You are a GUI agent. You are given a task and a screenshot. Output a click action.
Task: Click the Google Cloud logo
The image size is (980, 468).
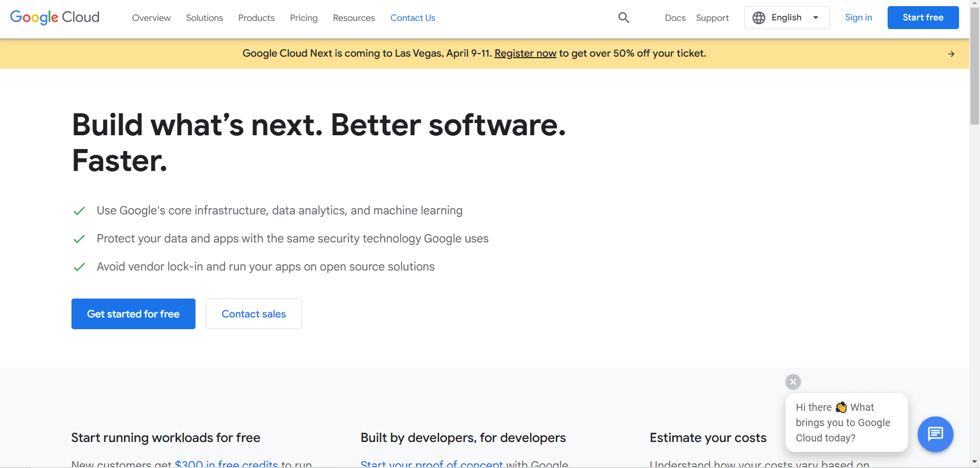tap(54, 17)
